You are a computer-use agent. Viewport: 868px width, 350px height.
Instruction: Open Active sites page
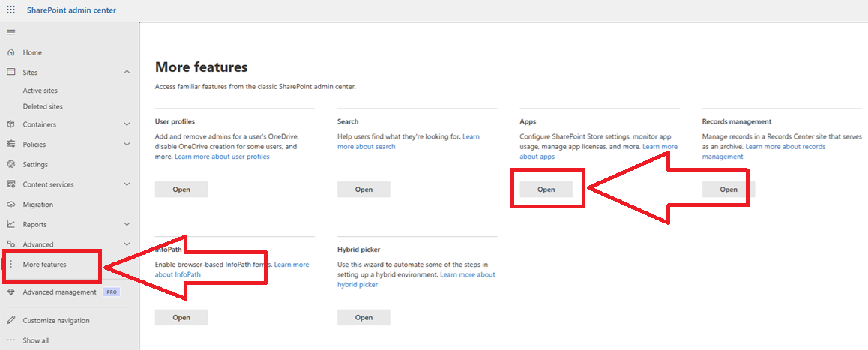coord(40,90)
